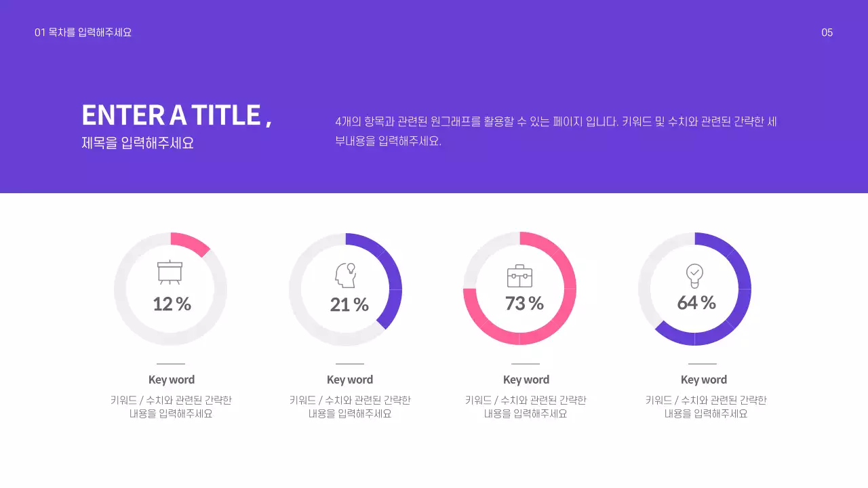Click the page number 05
Screen dimensions: 868x488
tap(827, 33)
